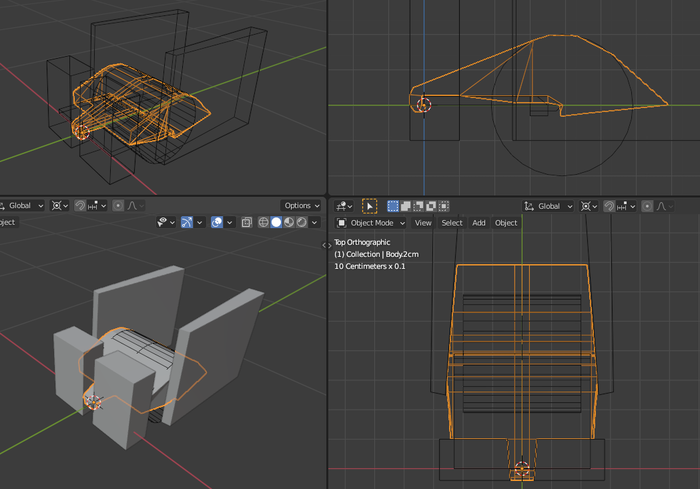Open the Select menu
The width and height of the screenshot is (700, 489).
click(x=452, y=223)
